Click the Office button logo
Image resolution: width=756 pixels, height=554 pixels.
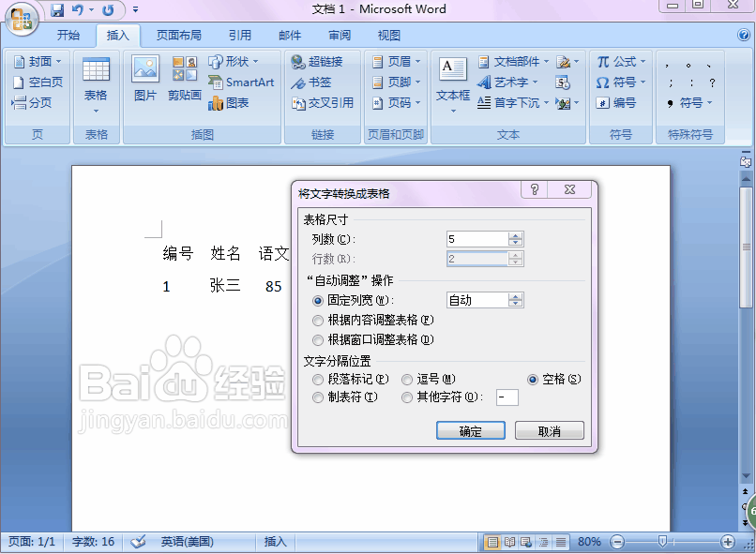click(22, 19)
